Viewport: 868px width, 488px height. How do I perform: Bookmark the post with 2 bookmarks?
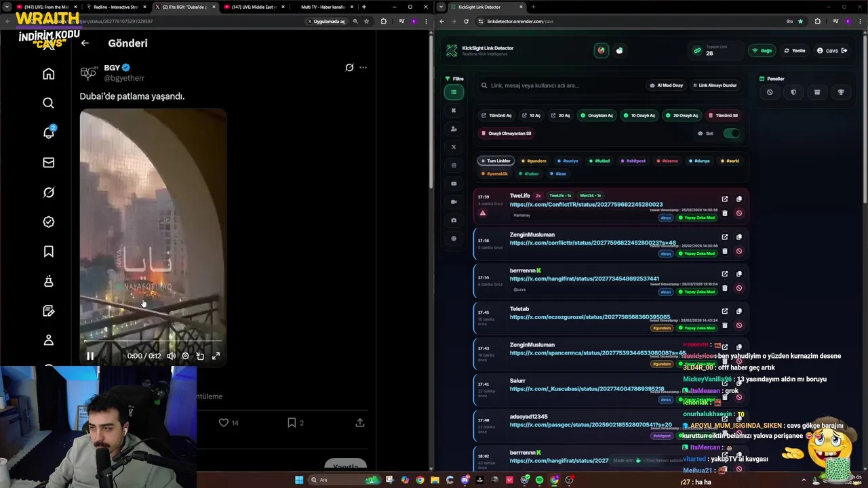pyautogui.click(x=296, y=423)
